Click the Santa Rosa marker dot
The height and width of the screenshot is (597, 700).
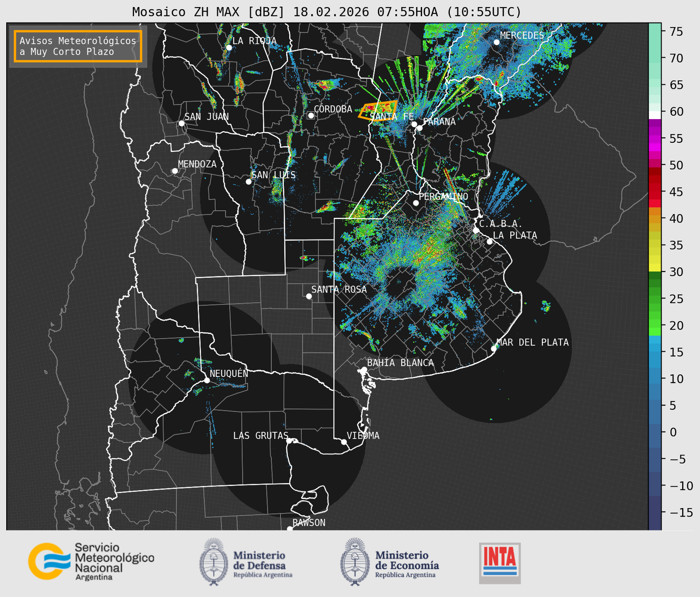(309, 296)
